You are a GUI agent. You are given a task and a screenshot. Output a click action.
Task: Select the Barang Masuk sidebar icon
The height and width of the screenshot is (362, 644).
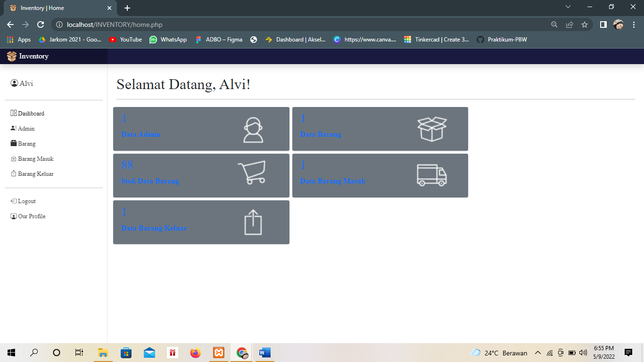(x=13, y=159)
